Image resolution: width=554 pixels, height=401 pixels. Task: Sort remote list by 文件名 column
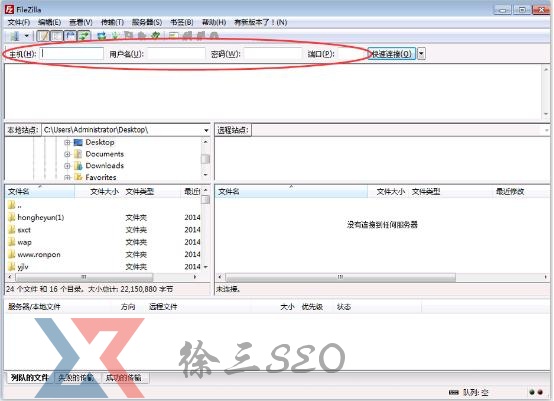tap(291, 192)
